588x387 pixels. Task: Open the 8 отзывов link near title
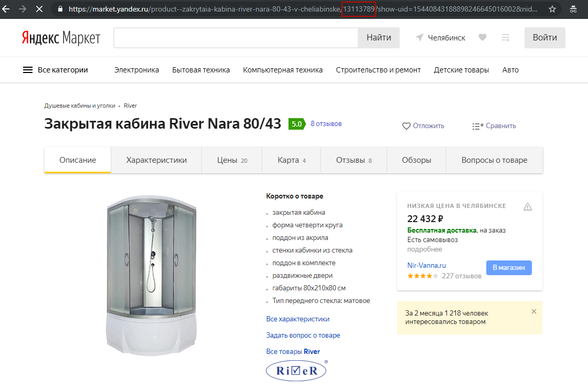(x=326, y=123)
